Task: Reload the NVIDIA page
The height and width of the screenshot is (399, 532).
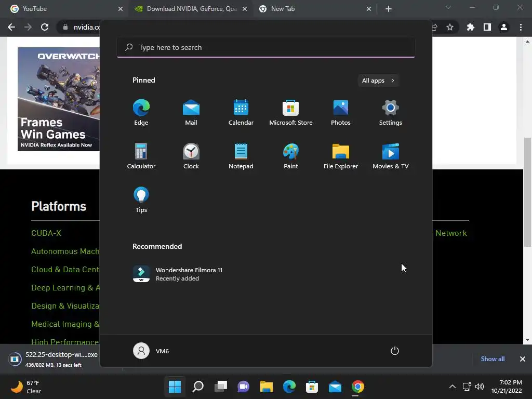Action: pos(45,27)
